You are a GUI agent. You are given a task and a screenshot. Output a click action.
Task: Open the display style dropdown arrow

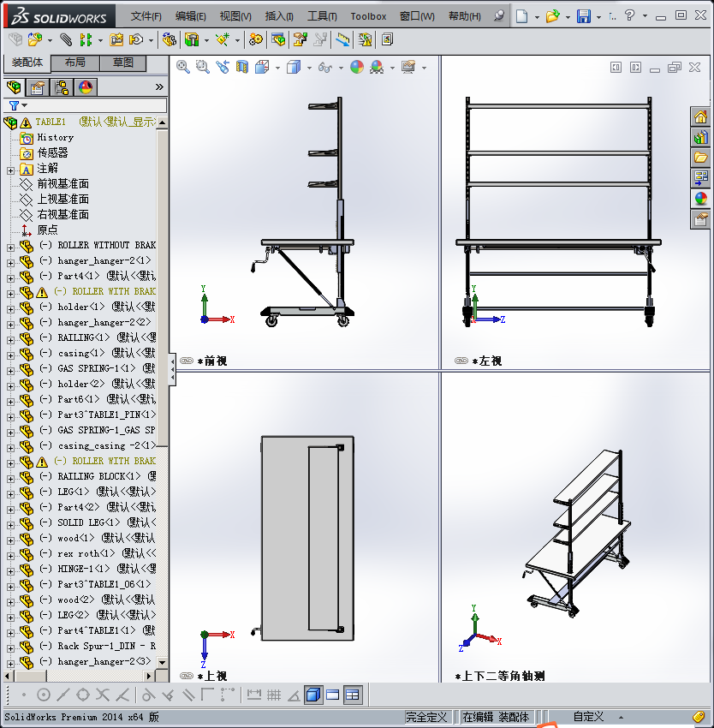tap(309, 69)
